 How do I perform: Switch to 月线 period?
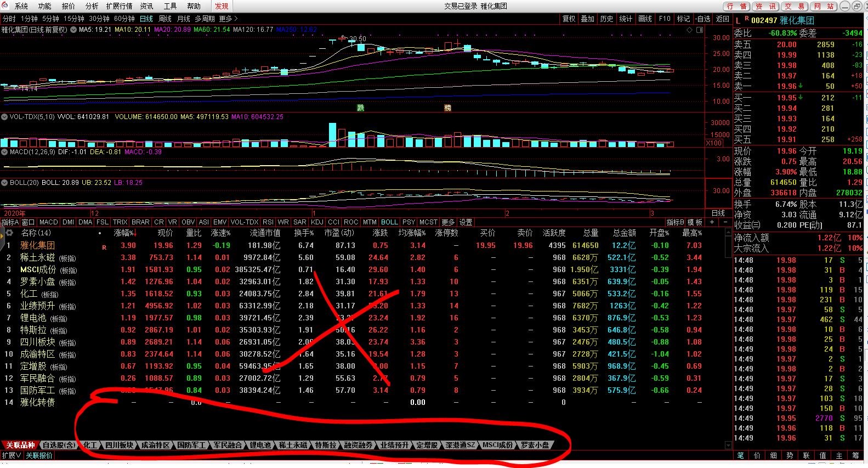pos(184,19)
